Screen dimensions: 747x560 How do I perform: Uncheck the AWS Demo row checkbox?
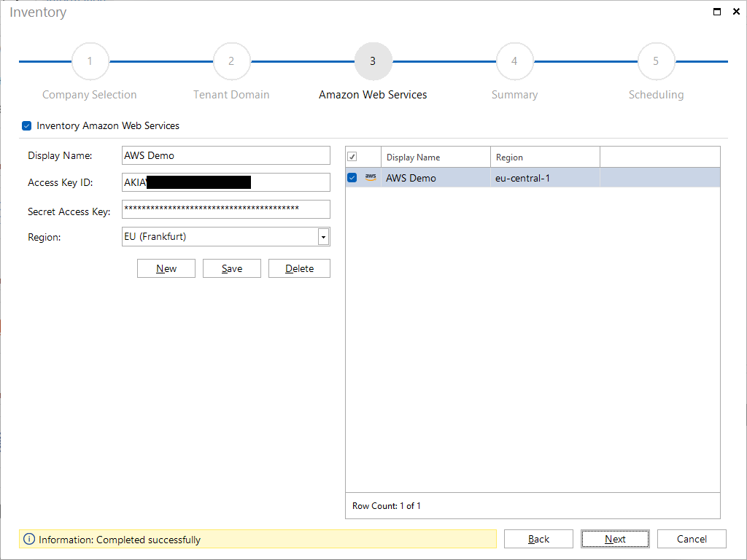[x=352, y=178]
